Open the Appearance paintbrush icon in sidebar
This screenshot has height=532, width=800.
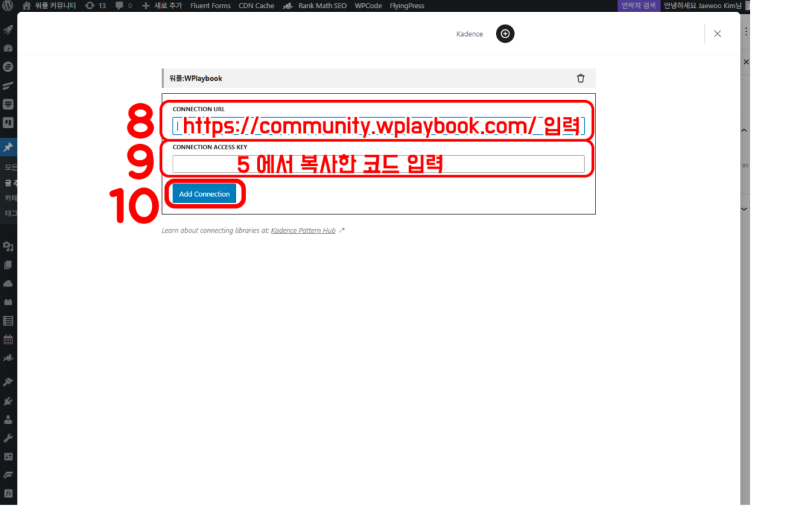[x=8, y=382]
